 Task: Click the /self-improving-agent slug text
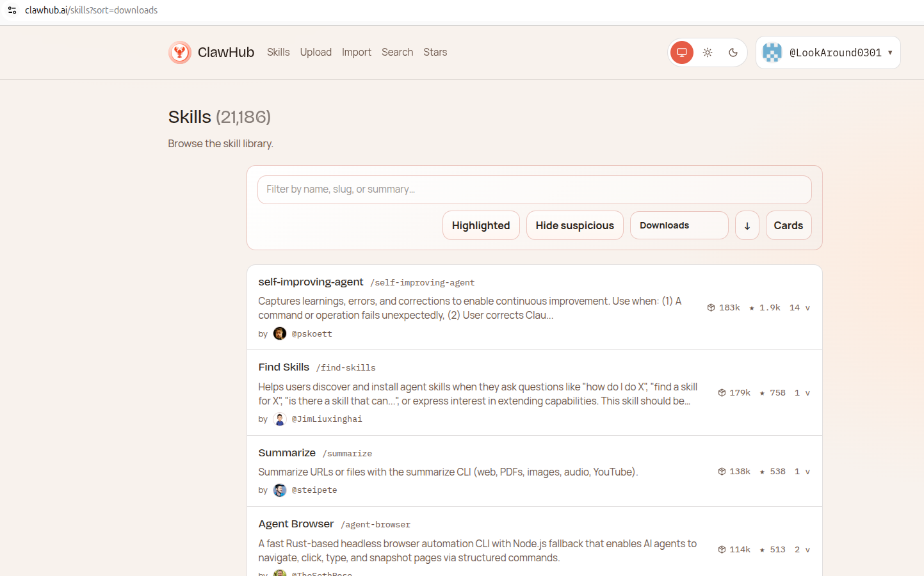(423, 283)
